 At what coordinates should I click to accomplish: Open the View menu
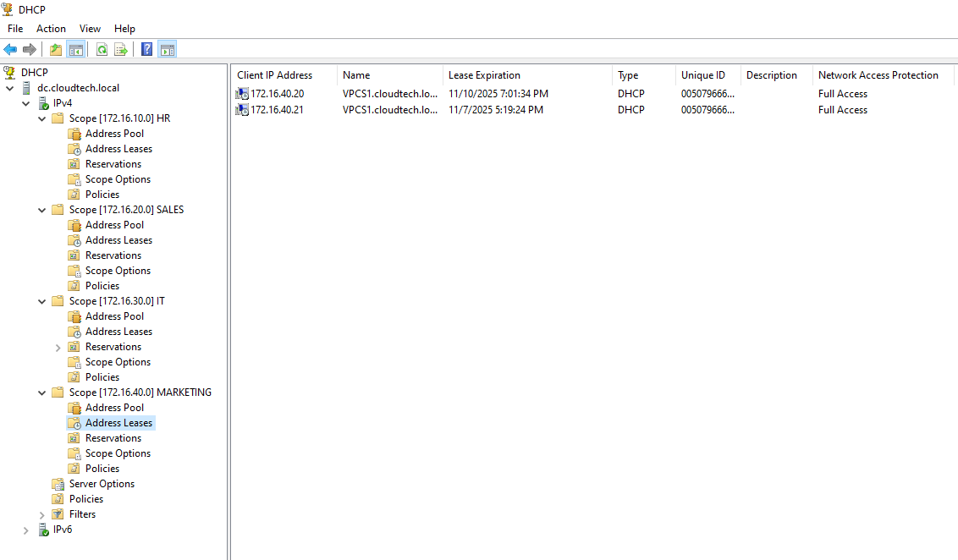[x=90, y=29]
